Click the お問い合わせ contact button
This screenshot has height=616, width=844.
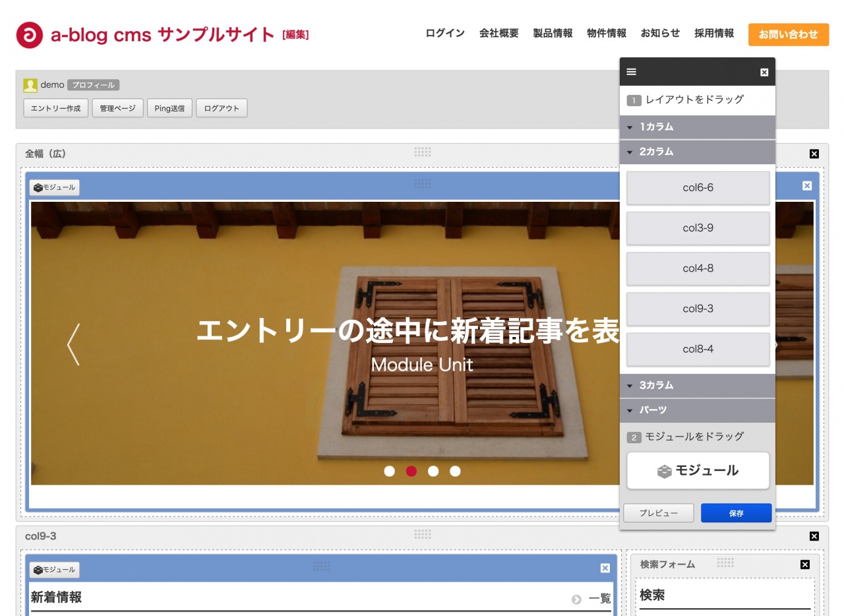tap(788, 34)
